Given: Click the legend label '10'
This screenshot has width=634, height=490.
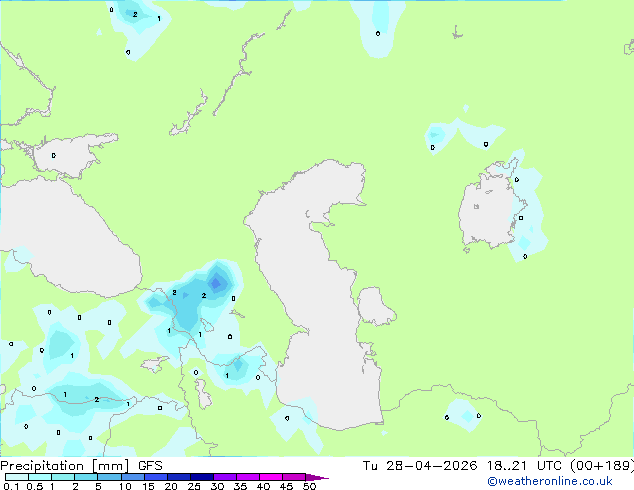Looking at the screenshot, I should coord(125,486).
